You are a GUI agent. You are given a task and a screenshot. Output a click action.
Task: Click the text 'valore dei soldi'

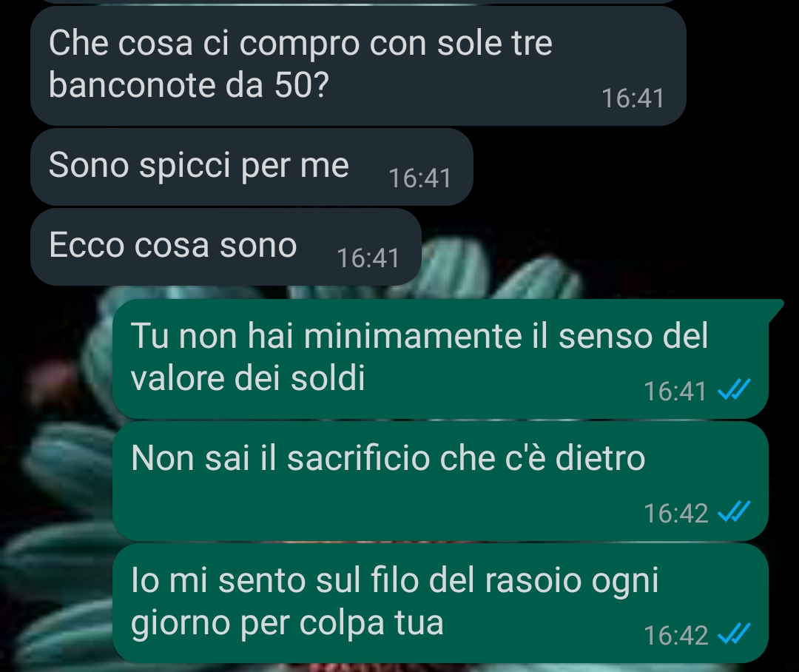[x=248, y=377]
